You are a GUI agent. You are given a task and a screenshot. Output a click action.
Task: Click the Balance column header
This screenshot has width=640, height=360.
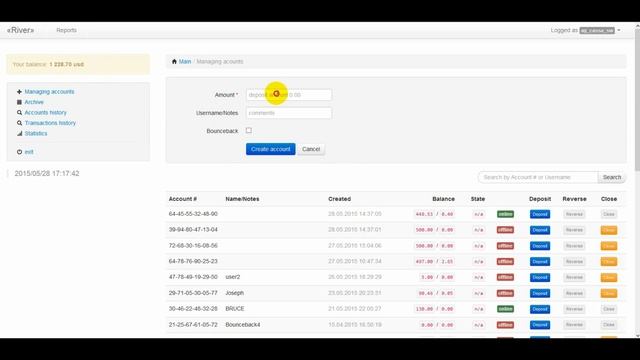click(443, 199)
